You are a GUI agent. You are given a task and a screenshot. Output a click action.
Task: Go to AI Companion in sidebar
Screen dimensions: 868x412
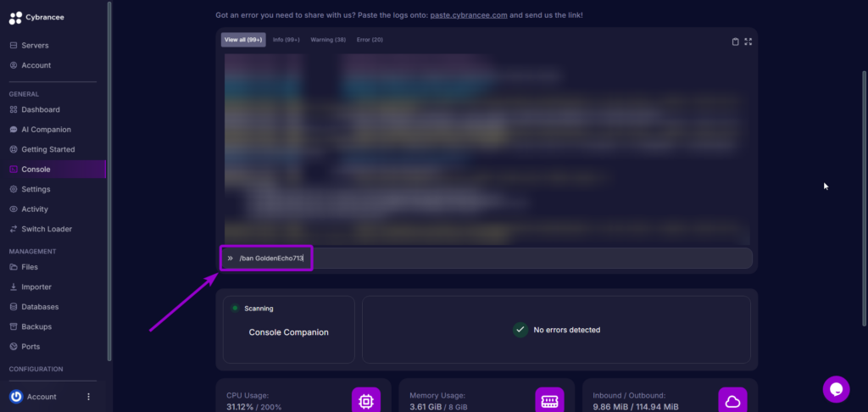point(46,130)
